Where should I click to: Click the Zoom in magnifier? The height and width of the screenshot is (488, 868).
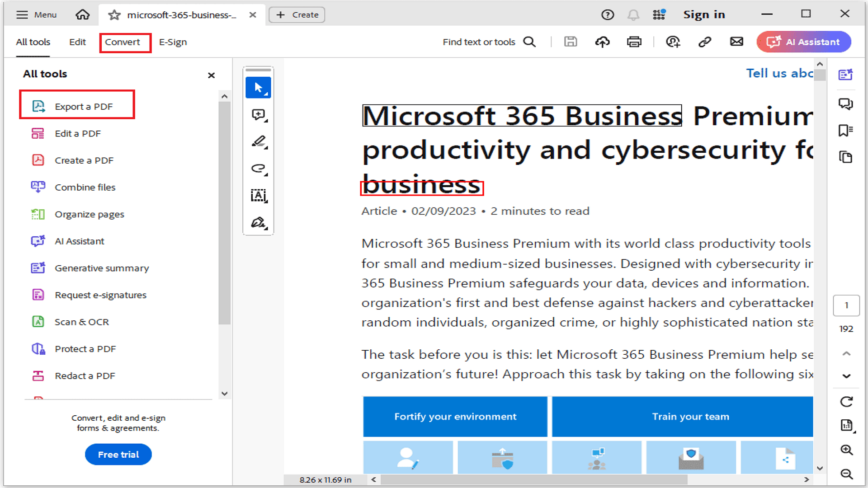tap(847, 450)
